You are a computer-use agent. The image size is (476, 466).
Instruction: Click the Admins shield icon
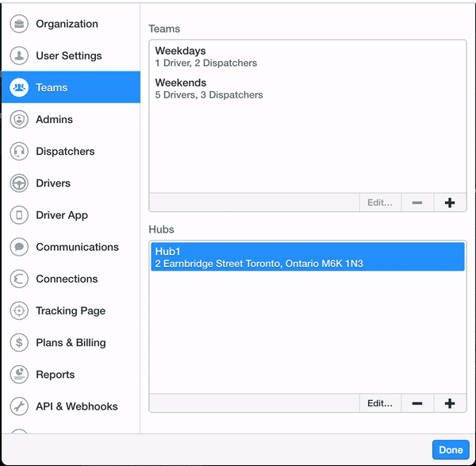click(x=19, y=119)
